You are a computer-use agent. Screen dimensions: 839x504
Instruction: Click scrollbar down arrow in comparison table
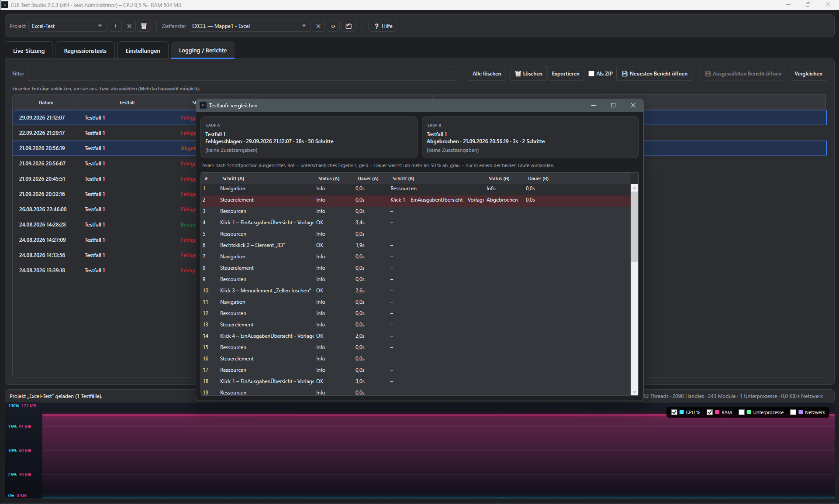635,392
